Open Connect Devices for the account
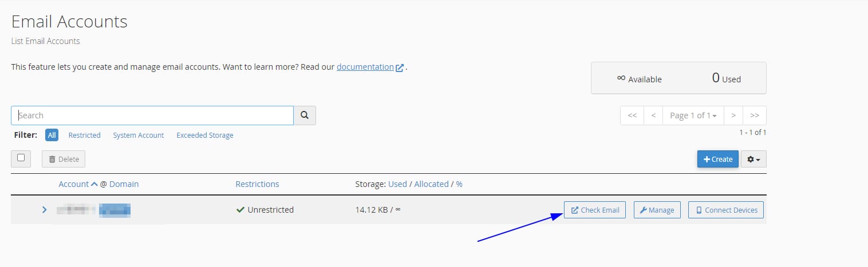Image resolution: width=868 pixels, height=267 pixels. click(726, 210)
